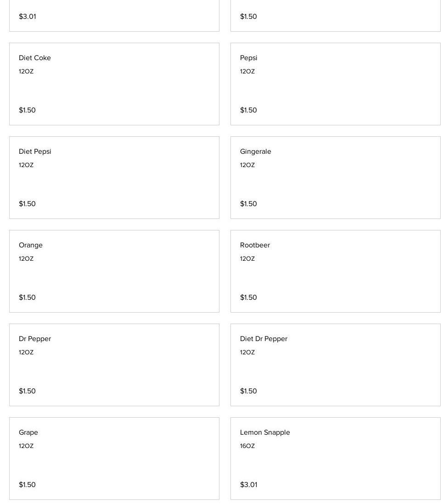This screenshot has width=443, height=504.
Task: Open the Diet Dr Pepper item card
Action: (335, 365)
